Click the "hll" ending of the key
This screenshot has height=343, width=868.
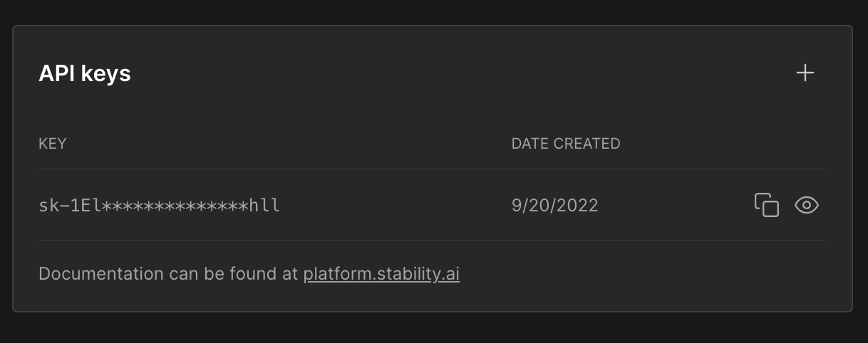pyautogui.click(x=264, y=206)
